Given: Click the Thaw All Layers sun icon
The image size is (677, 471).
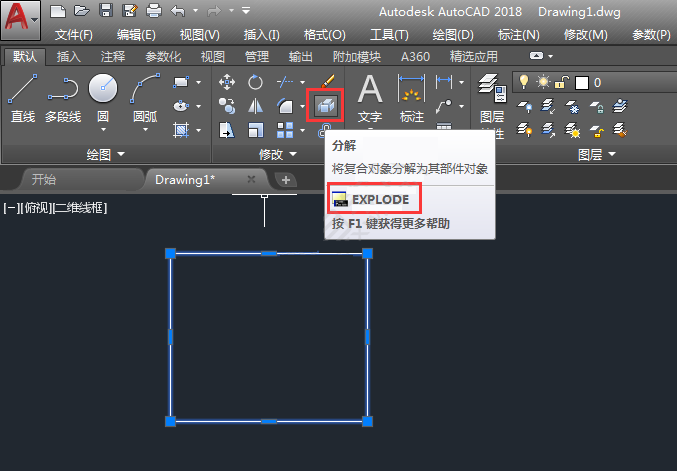Looking at the screenshot, I should click(573, 130).
